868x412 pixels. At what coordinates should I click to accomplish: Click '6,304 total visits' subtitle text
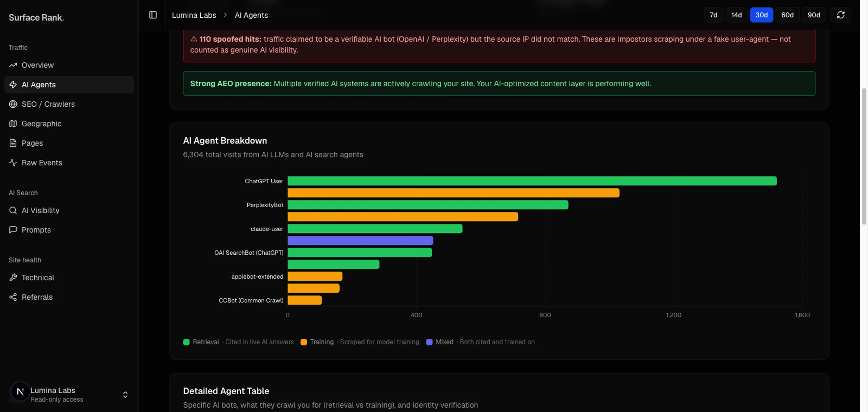click(x=273, y=155)
